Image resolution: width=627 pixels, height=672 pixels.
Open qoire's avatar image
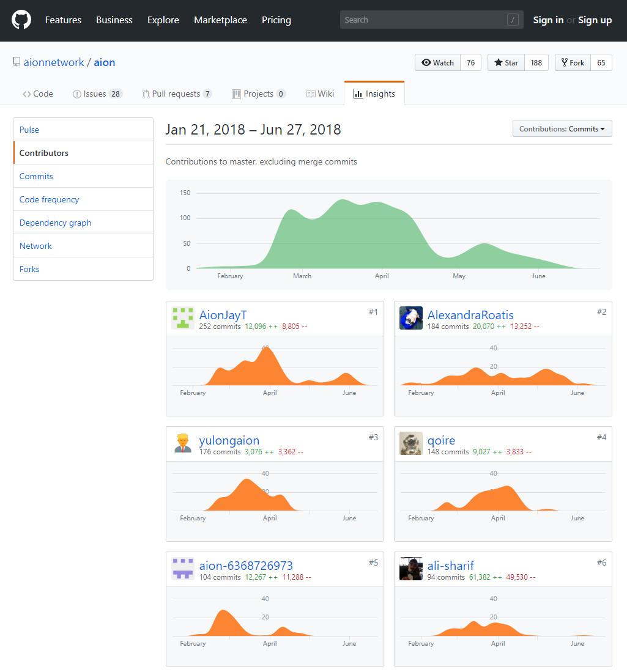pos(411,443)
